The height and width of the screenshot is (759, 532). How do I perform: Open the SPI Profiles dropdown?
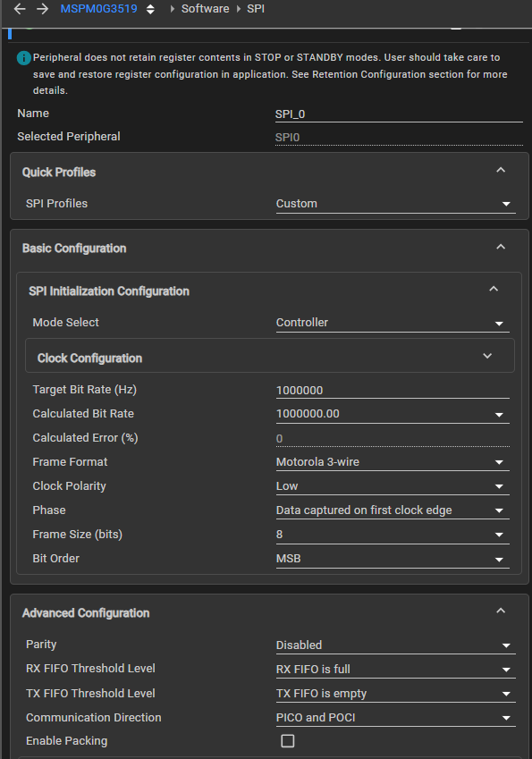coord(395,204)
